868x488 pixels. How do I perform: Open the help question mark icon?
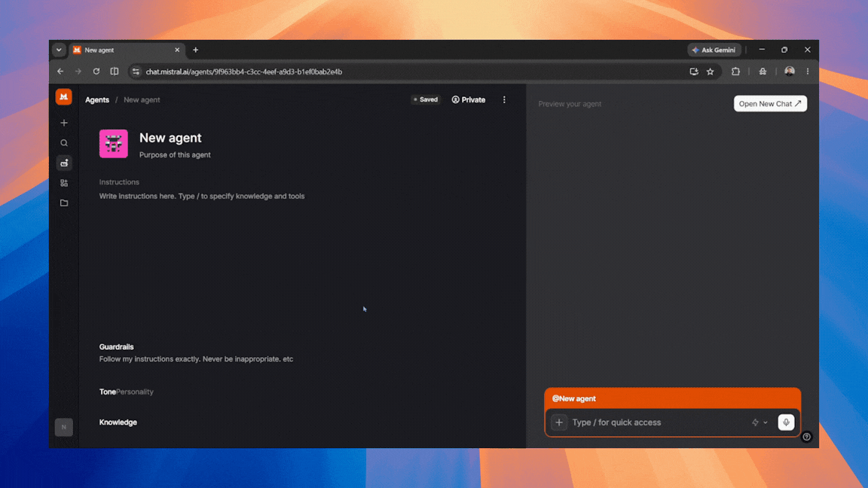tap(806, 437)
